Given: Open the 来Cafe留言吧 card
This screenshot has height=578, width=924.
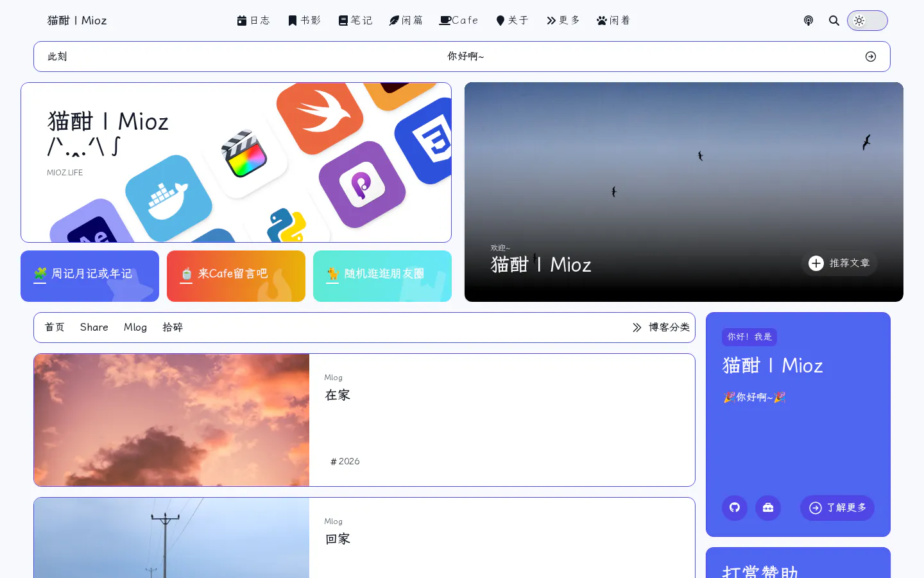Looking at the screenshot, I should [236, 276].
